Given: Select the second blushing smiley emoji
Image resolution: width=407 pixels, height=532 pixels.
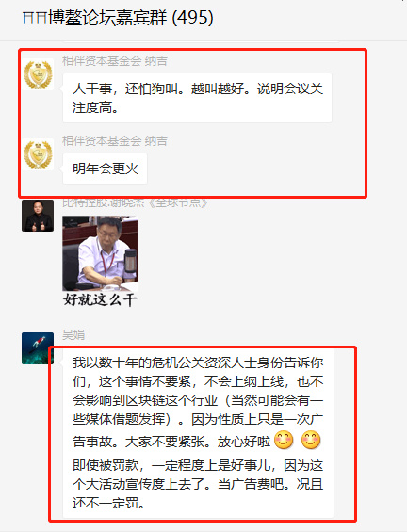Looking at the screenshot, I should point(311,441).
